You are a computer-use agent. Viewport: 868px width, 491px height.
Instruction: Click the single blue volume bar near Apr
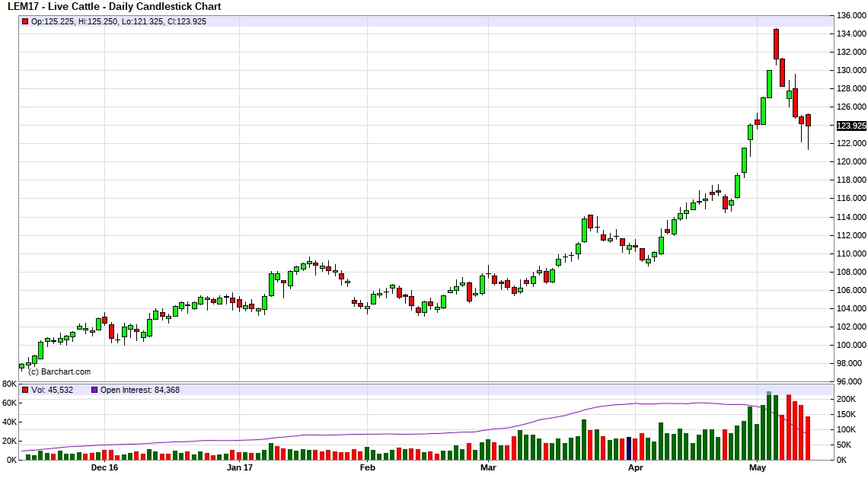(x=629, y=448)
